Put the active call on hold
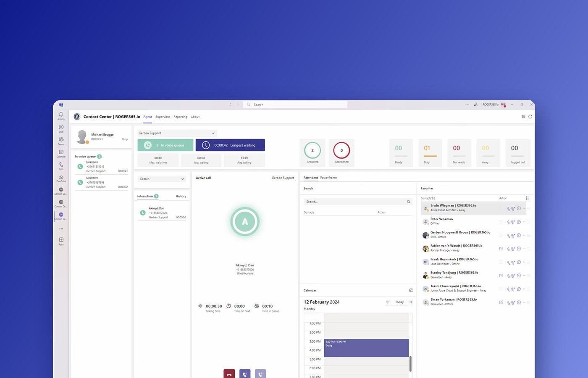588x378 pixels. pyautogui.click(x=245, y=374)
